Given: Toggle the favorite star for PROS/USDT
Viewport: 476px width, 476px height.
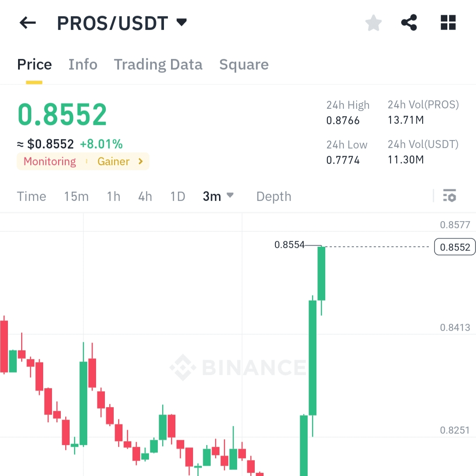Looking at the screenshot, I should (373, 23).
